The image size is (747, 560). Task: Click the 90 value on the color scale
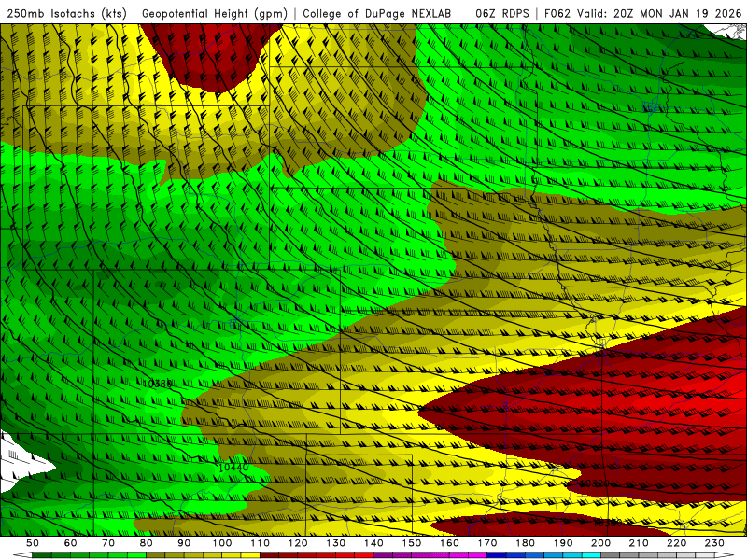184,543
